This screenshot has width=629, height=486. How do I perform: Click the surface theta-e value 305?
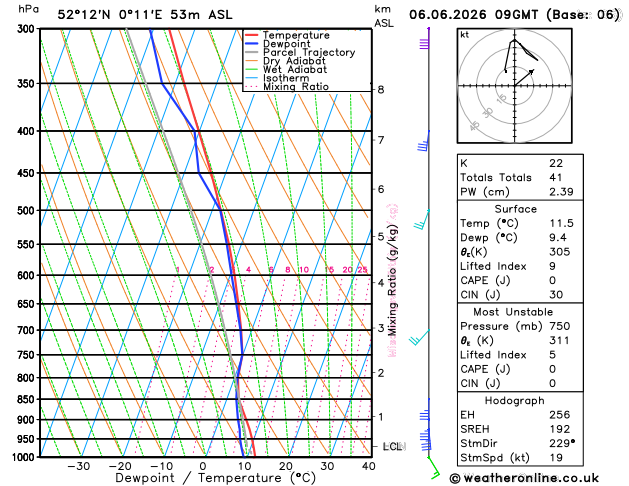coord(560,252)
